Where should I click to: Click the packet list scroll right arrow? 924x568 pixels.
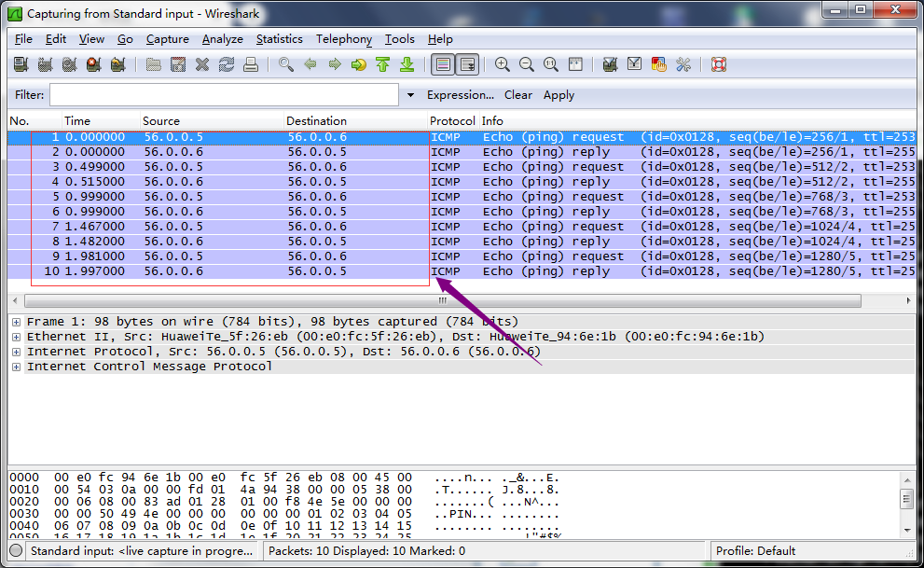pos(908,300)
